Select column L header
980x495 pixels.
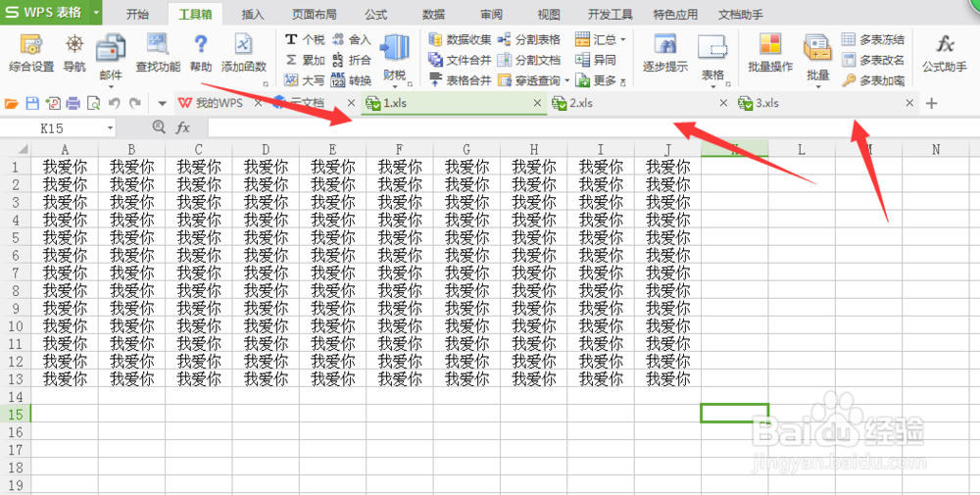coord(802,149)
